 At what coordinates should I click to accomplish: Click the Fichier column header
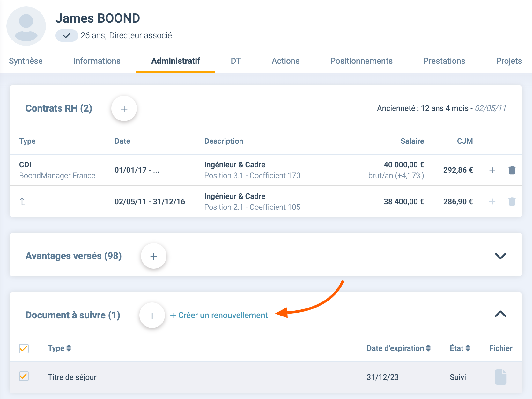tap(501, 348)
